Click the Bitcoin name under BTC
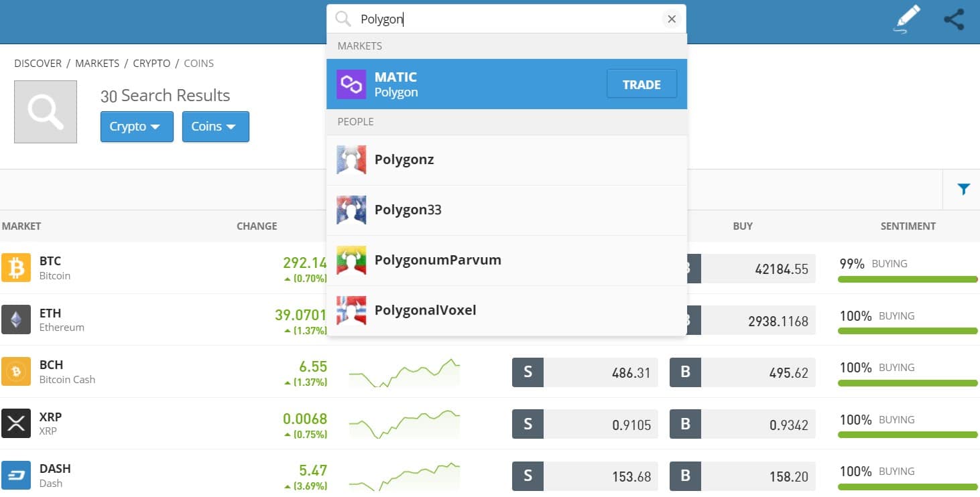Screen dimensions: 980x497 tap(55, 276)
